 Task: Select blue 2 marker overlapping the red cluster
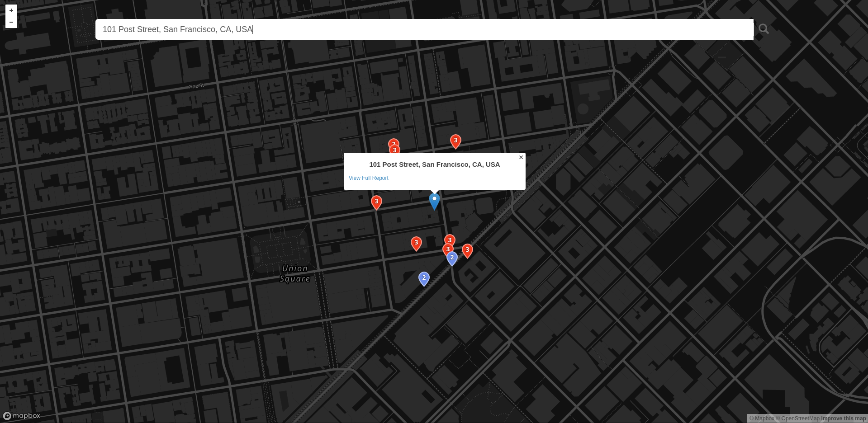click(452, 258)
